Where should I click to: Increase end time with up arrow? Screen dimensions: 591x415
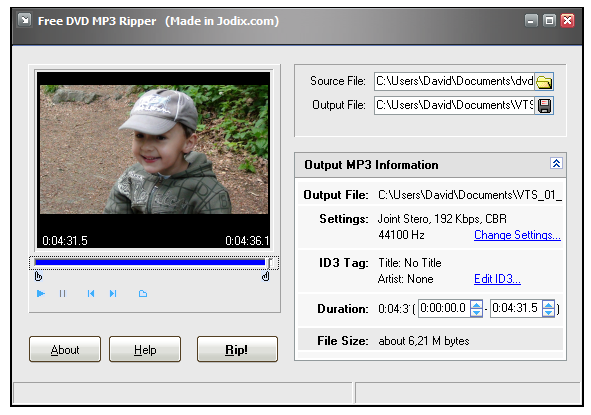tap(548, 305)
